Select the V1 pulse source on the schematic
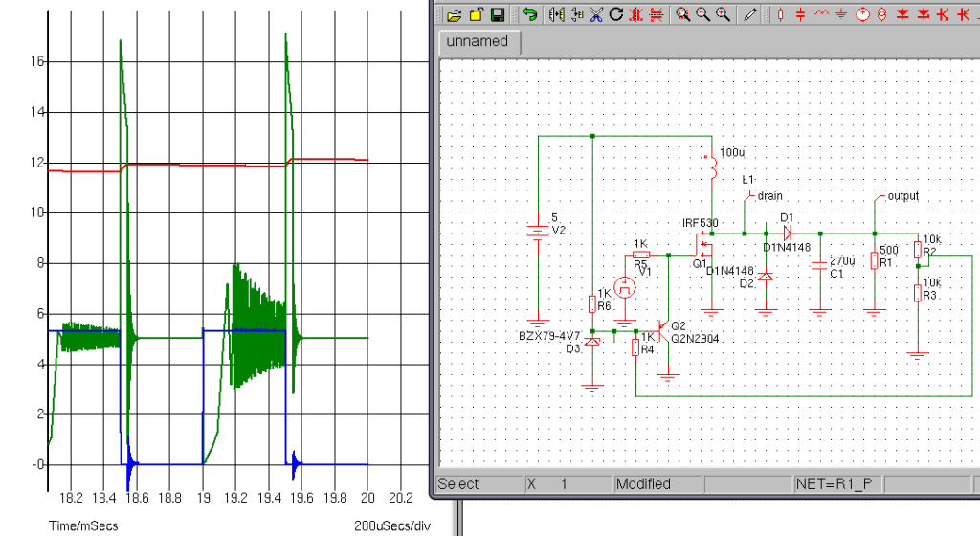The width and height of the screenshot is (980, 536). [x=625, y=286]
